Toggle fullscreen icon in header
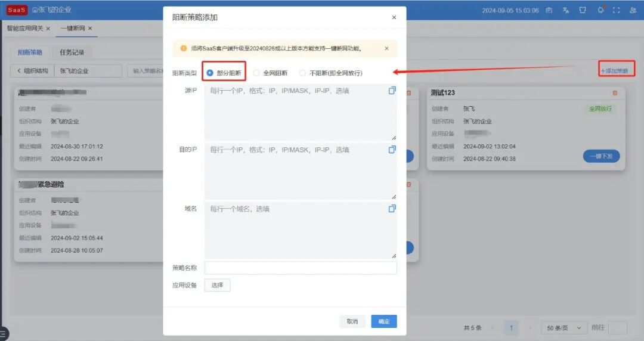The image size is (644, 341). pos(616,10)
